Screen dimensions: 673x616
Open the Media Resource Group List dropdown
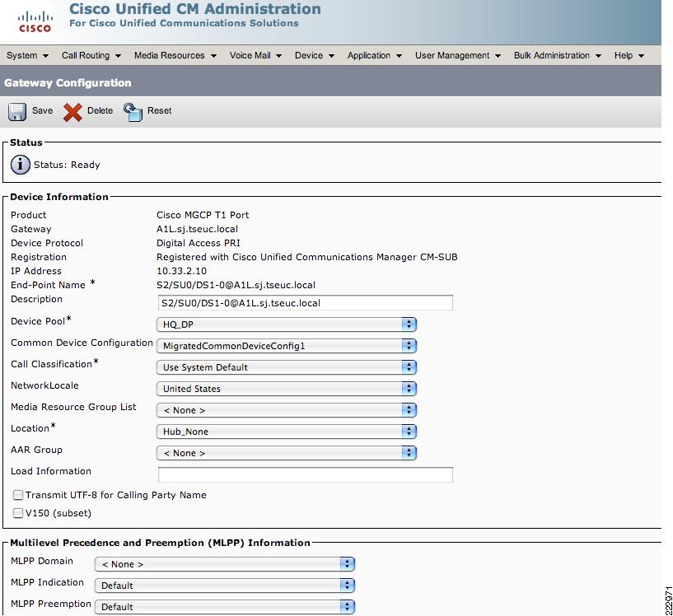(x=287, y=410)
